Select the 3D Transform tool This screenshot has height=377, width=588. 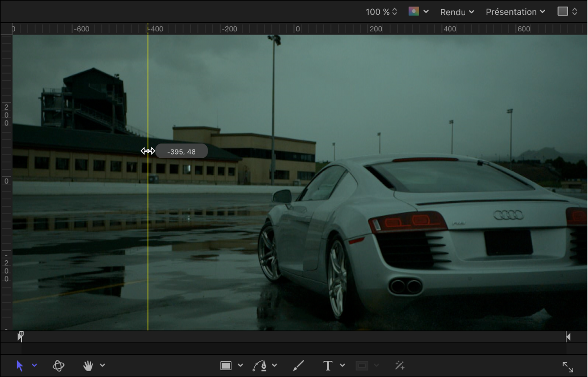point(59,366)
